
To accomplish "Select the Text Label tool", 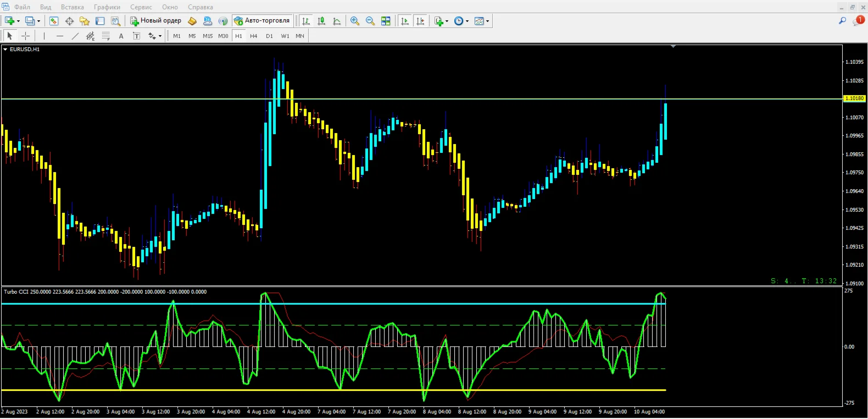I will click(x=137, y=36).
